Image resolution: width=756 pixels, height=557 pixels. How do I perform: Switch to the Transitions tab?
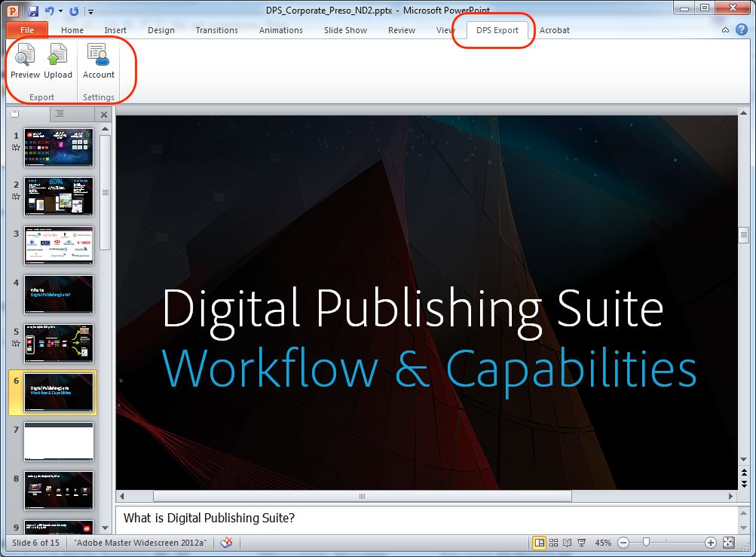(x=216, y=30)
